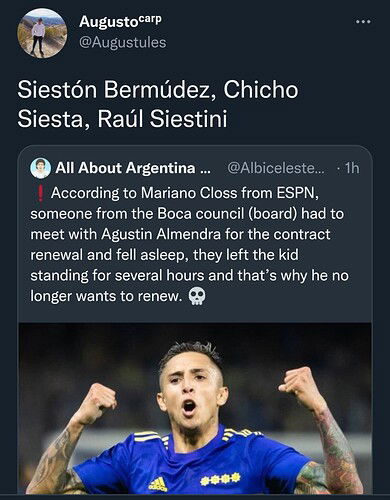390x500 pixels.
Task: Open the @Albiceleste... handle in quoted tweet
Action: [x=275, y=168]
